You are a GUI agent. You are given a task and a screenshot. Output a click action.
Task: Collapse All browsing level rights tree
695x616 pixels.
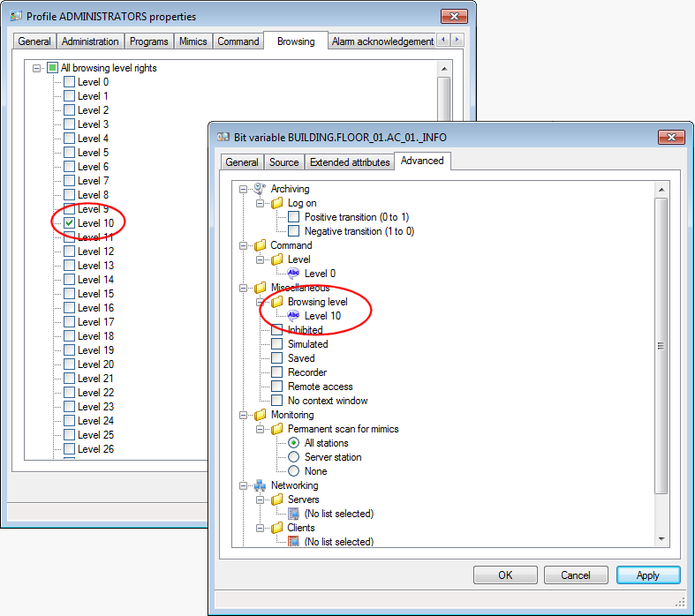[36, 68]
